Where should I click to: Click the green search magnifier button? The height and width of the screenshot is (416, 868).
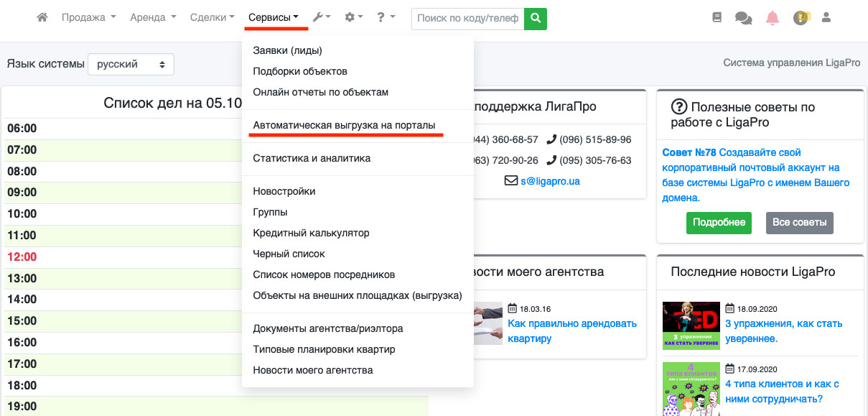(536, 19)
